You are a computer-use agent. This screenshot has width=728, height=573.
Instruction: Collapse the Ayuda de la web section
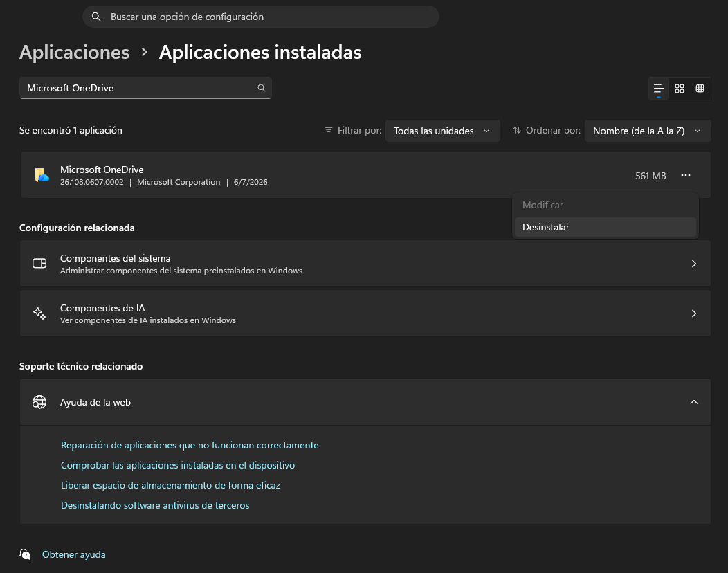pos(694,402)
